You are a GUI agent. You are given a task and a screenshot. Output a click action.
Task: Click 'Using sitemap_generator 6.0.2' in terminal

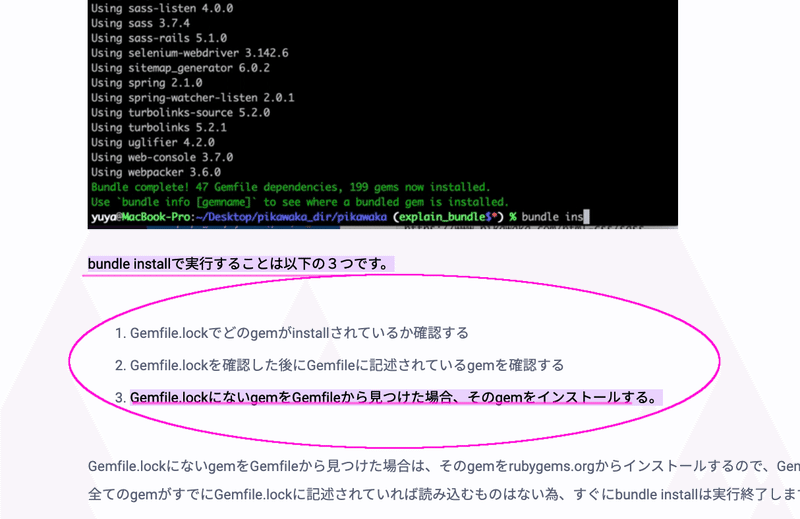[180, 68]
